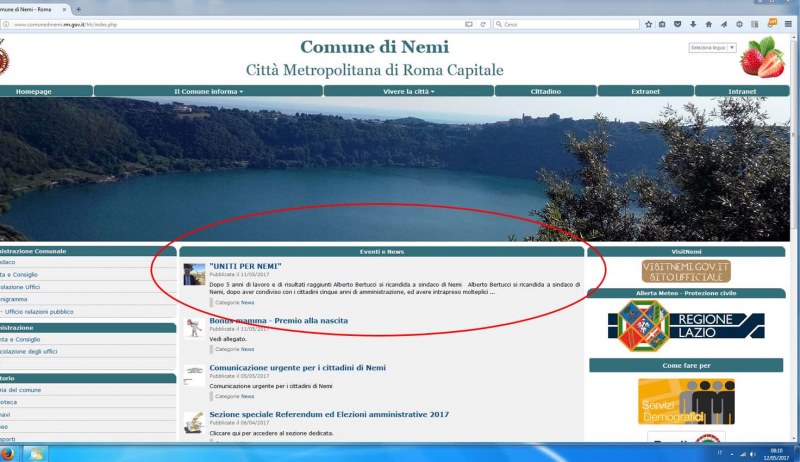Open the clock and date in taskbar
This screenshot has height=462, width=800.
[x=776, y=454]
